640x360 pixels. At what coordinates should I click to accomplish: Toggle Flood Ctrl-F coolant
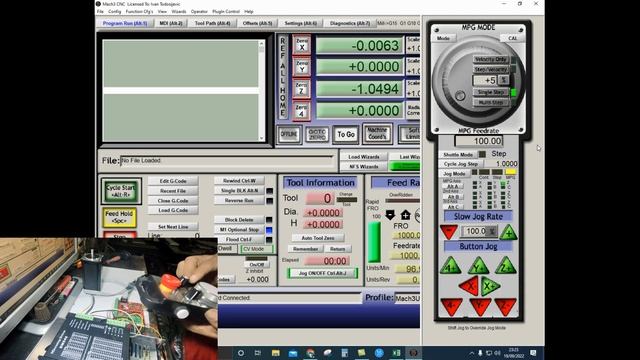(239, 239)
